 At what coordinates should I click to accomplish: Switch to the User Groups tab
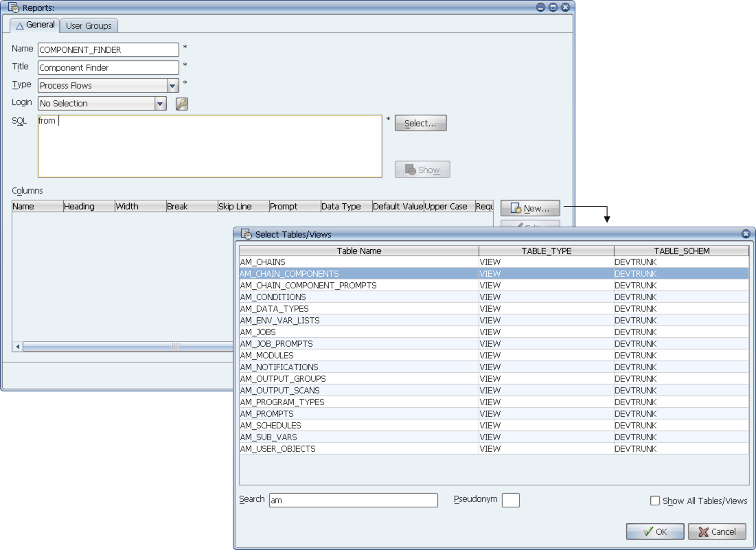pyautogui.click(x=89, y=25)
